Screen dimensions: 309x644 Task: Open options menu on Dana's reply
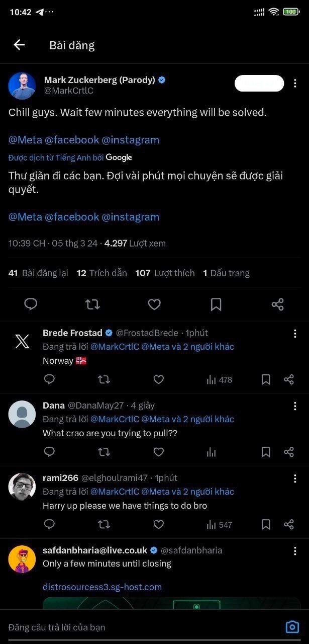pyautogui.click(x=295, y=406)
